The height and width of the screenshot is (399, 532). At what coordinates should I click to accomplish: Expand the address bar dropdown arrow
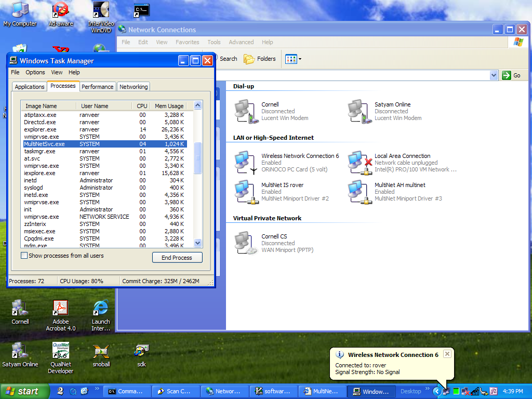pos(494,75)
